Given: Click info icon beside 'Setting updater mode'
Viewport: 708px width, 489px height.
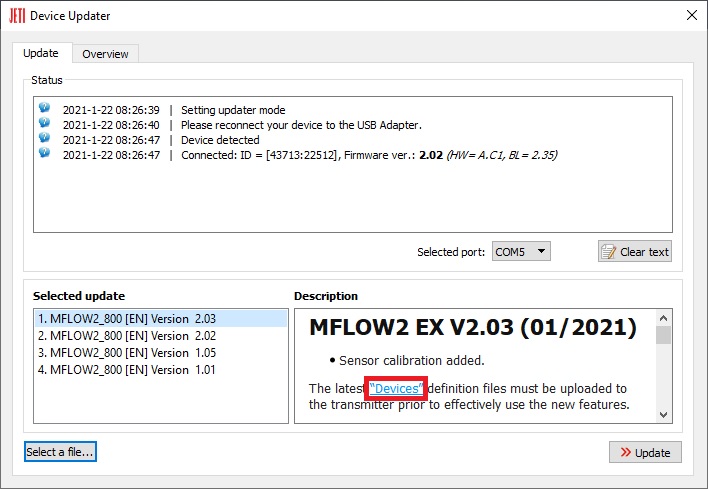Looking at the screenshot, I should (44, 107).
